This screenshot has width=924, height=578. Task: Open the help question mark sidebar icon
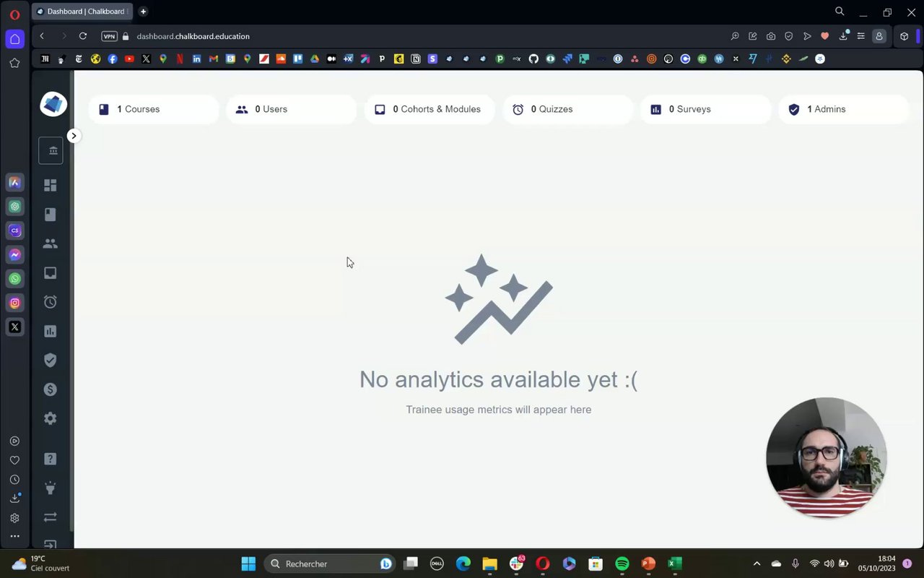click(x=50, y=459)
